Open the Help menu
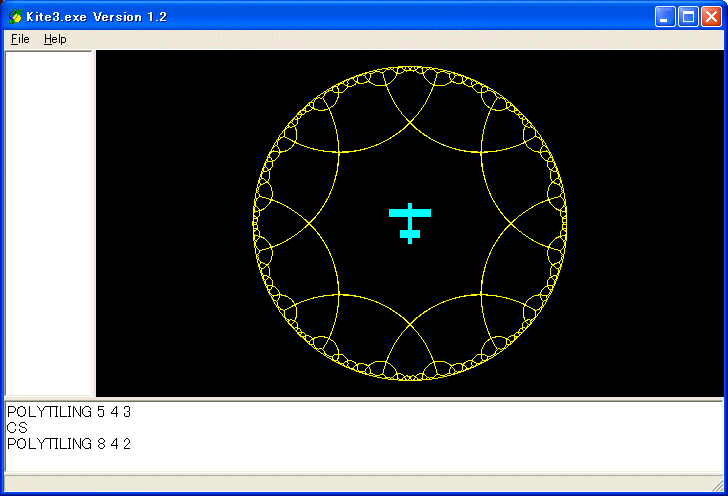The image size is (728, 496). coord(55,39)
